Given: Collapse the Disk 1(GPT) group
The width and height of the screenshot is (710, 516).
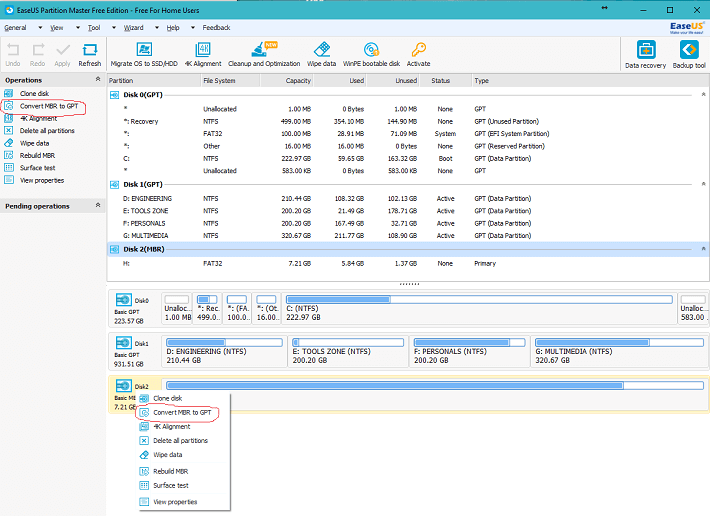Looking at the screenshot, I should [703, 184].
